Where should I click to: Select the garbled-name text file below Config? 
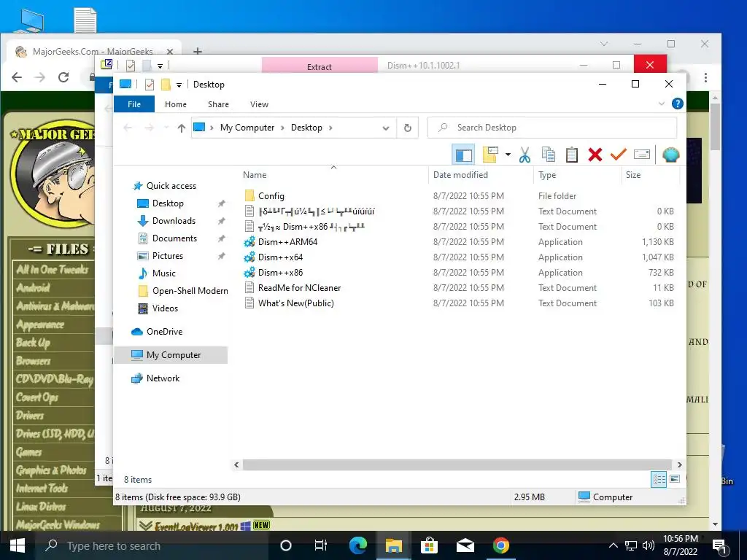click(x=316, y=211)
